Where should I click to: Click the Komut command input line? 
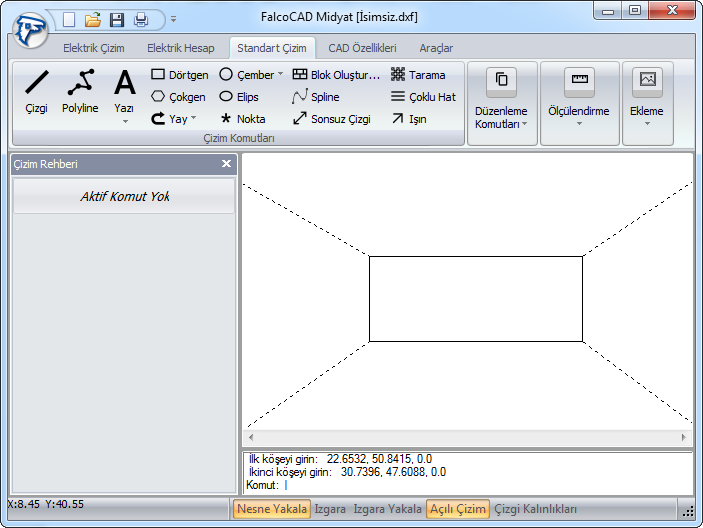(468, 485)
